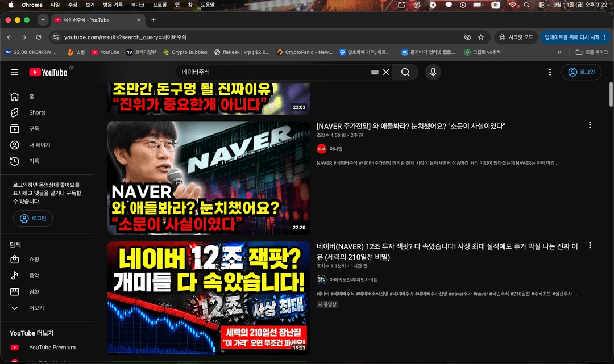Play the 네이버 12조 잭팟 thumbnail
Screen dimensions: 614x364
point(209,298)
